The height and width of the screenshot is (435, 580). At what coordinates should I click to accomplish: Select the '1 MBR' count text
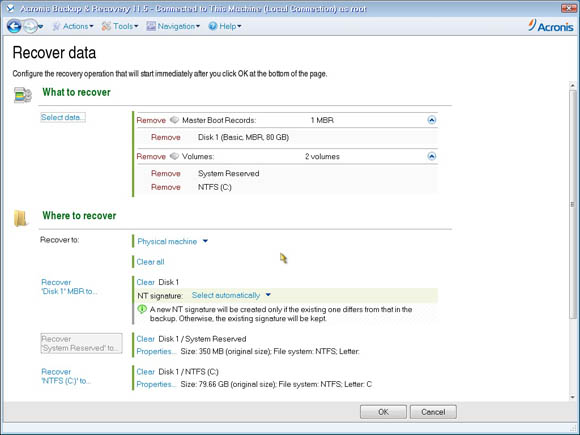[x=322, y=120]
